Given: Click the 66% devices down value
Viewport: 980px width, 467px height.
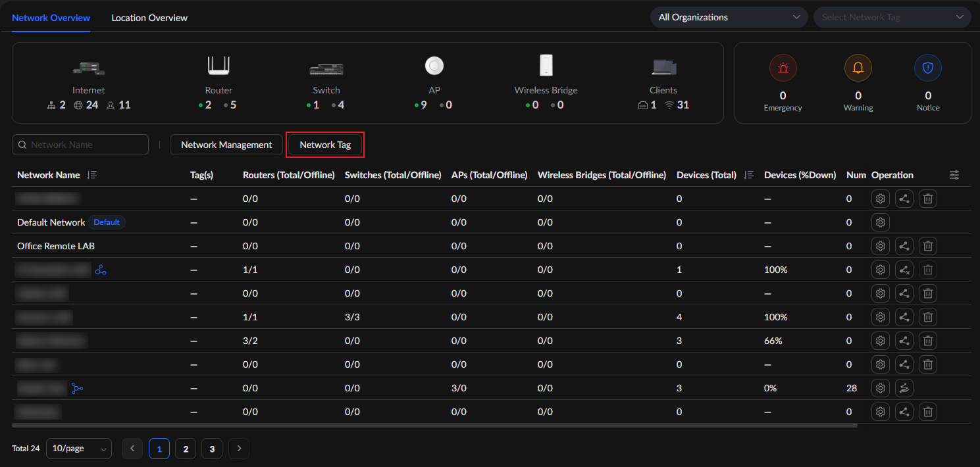Looking at the screenshot, I should pyautogui.click(x=773, y=341).
